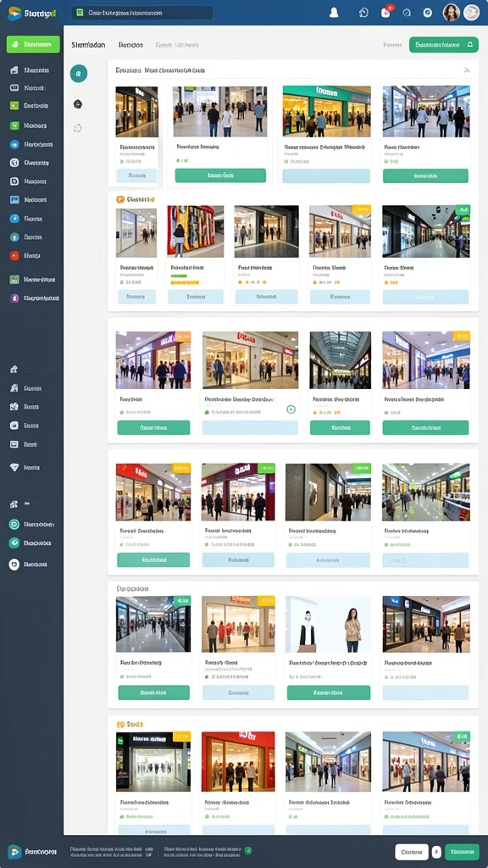488x868 pixels.
Task: Select the first sidebar item with house icon
Action: coord(31,70)
